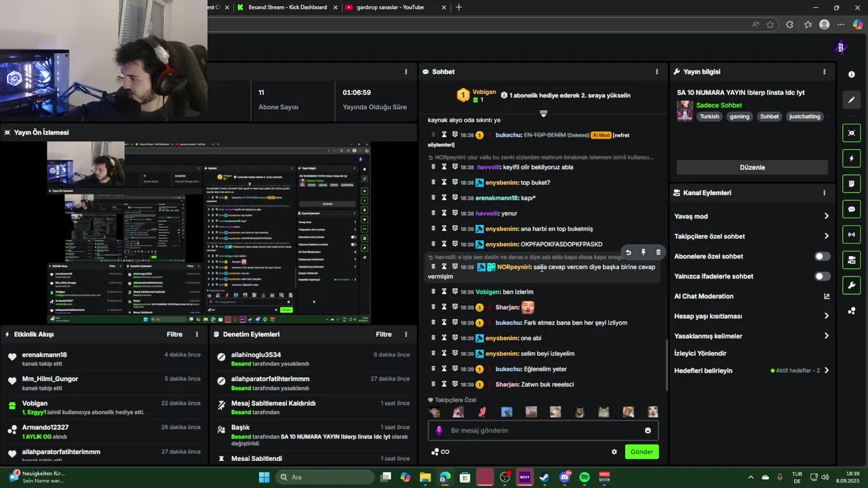Screen dimensions: 868x488
Task: Open Etkinlik Akışı three-dot menu
Action: 197,334
